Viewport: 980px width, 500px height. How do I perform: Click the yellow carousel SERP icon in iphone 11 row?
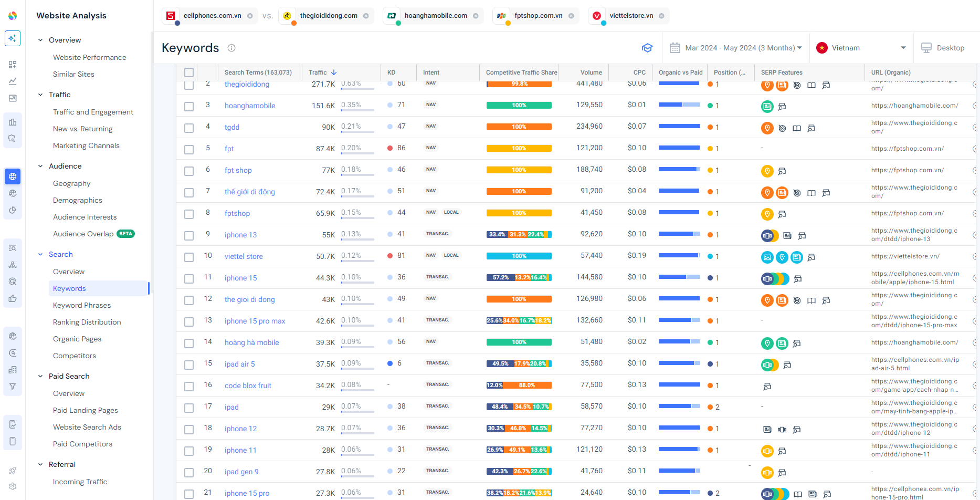tap(767, 451)
